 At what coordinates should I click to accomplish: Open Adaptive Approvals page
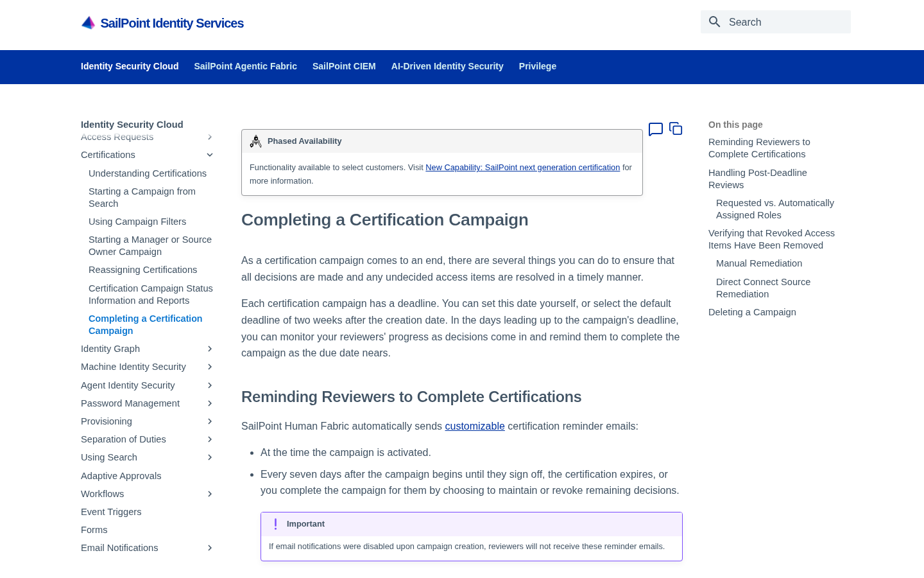(121, 476)
